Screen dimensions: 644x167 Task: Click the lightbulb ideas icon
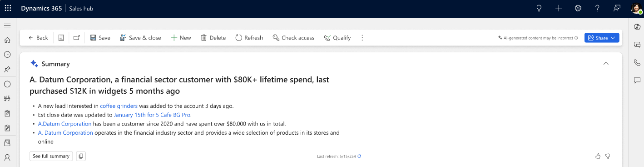[539, 8]
